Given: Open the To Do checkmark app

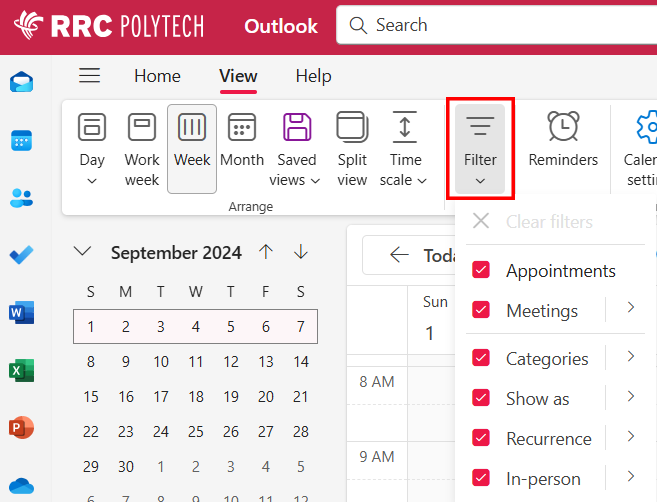Looking at the screenshot, I should pos(22,255).
